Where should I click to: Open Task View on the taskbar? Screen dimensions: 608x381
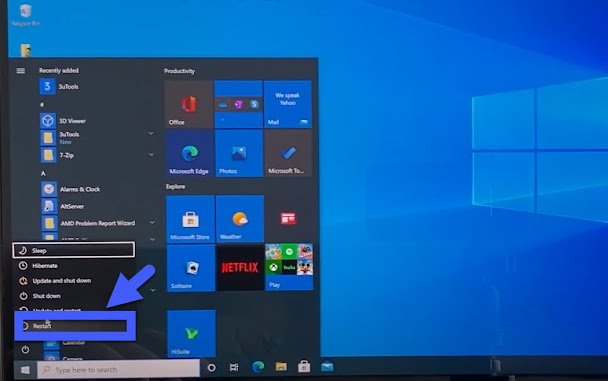tap(234, 367)
